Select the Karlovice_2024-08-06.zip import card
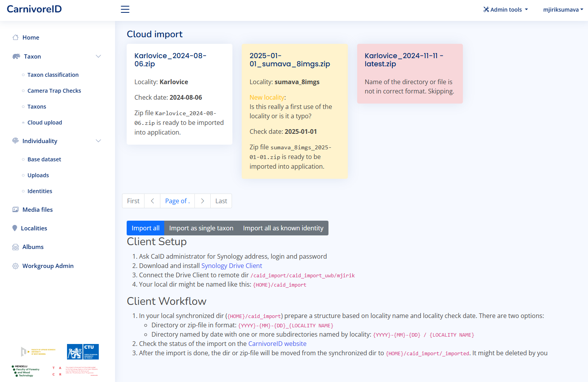The height and width of the screenshot is (382, 588). [x=179, y=94]
